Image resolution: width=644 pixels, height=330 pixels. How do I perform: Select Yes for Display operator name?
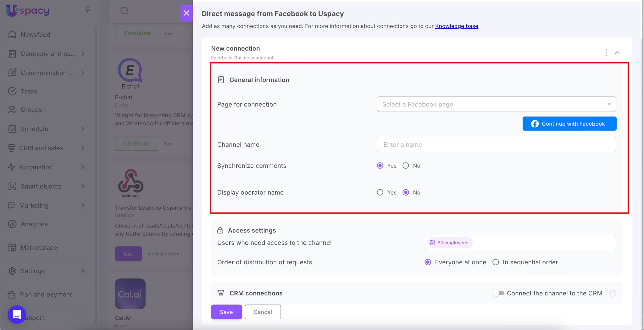pos(380,192)
